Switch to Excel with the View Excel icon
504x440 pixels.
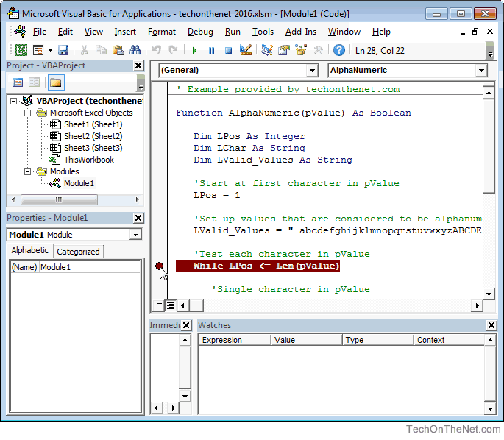[x=21, y=50]
